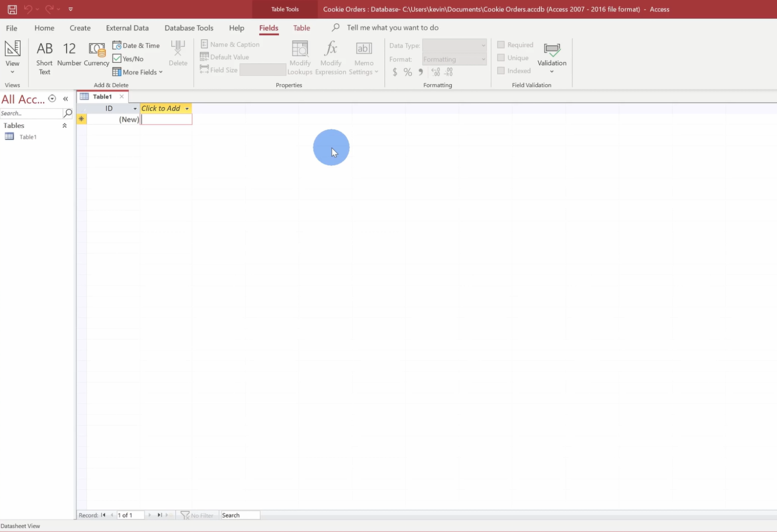Open the Create ribbon tab
The height and width of the screenshot is (532, 777).
pyautogui.click(x=79, y=28)
